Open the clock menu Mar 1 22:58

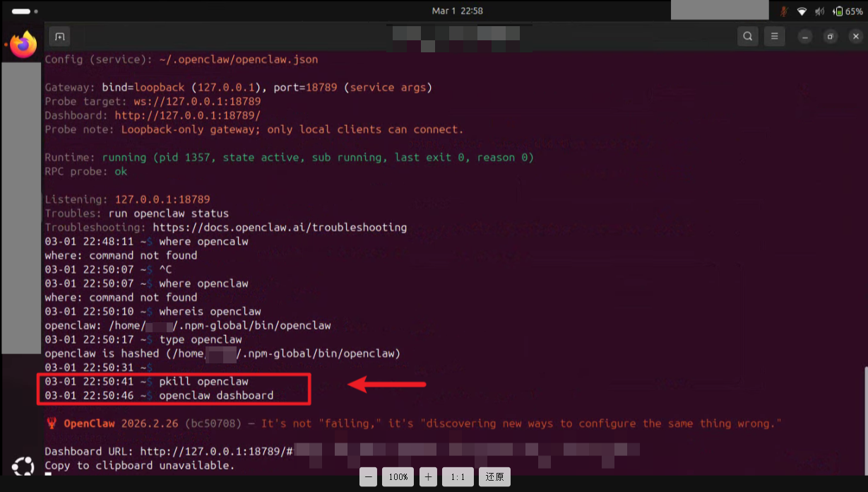coord(457,11)
